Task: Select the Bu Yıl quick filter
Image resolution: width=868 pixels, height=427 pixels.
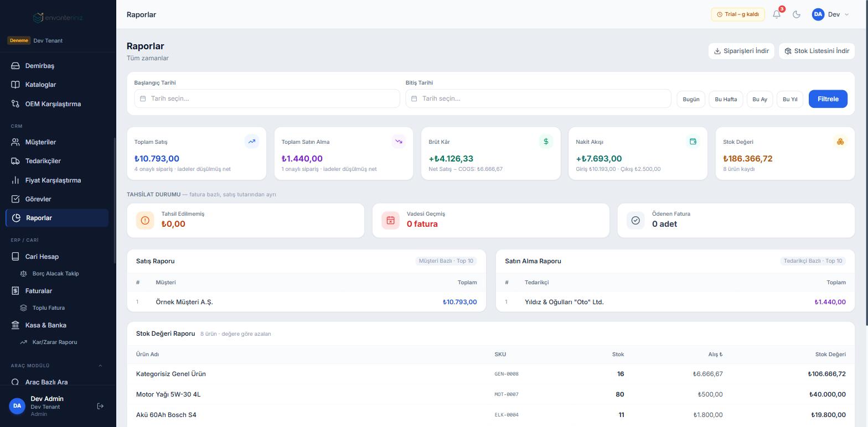Action: pos(790,100)
